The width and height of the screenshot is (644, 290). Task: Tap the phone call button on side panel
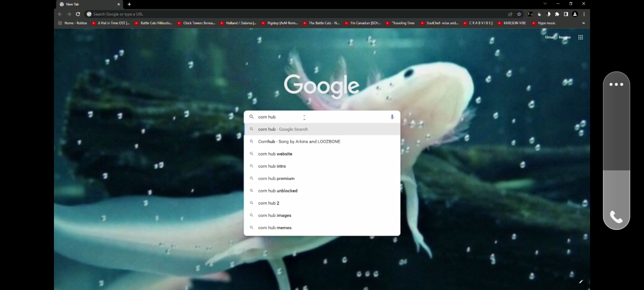pos(616,217)
